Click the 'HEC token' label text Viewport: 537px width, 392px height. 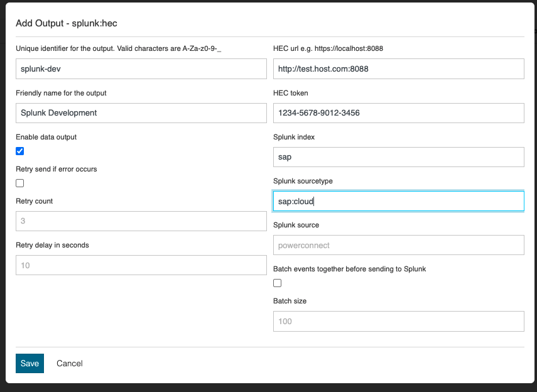pyautogui.click(x=291, y=93)
